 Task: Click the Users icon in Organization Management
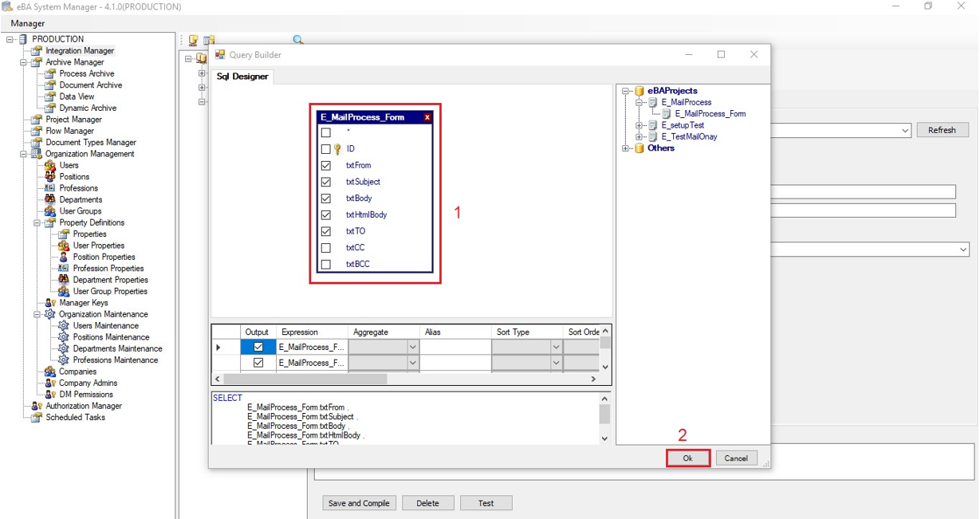click(50, 165)
